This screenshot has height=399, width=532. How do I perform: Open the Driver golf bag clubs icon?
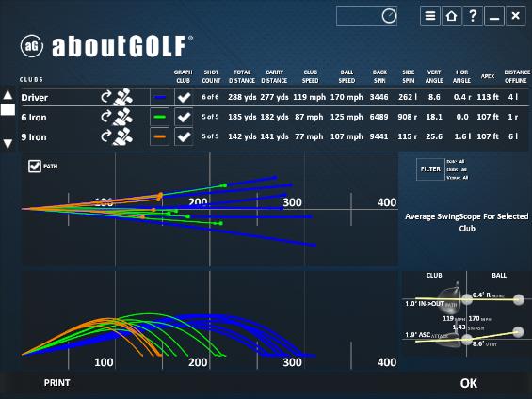122,97
